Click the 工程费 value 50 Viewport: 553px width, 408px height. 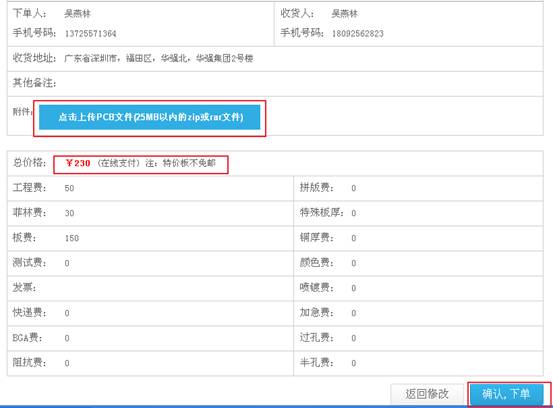(69, 188)
